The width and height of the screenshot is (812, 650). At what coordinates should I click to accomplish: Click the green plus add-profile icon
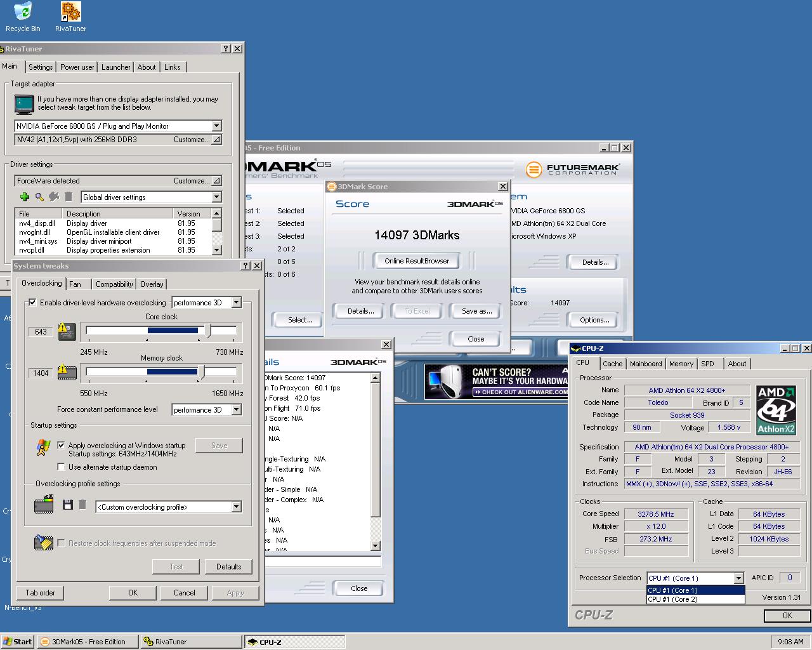(x=25, y=197)
